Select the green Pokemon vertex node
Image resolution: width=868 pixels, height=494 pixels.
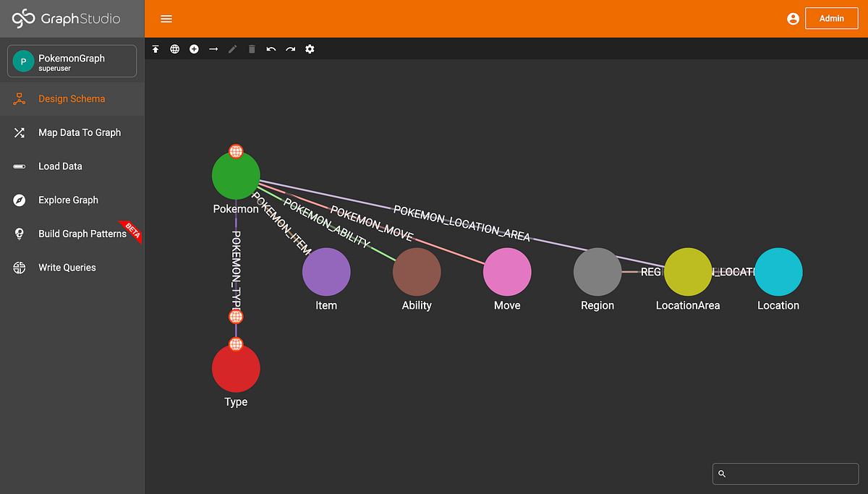coord(236,175)
